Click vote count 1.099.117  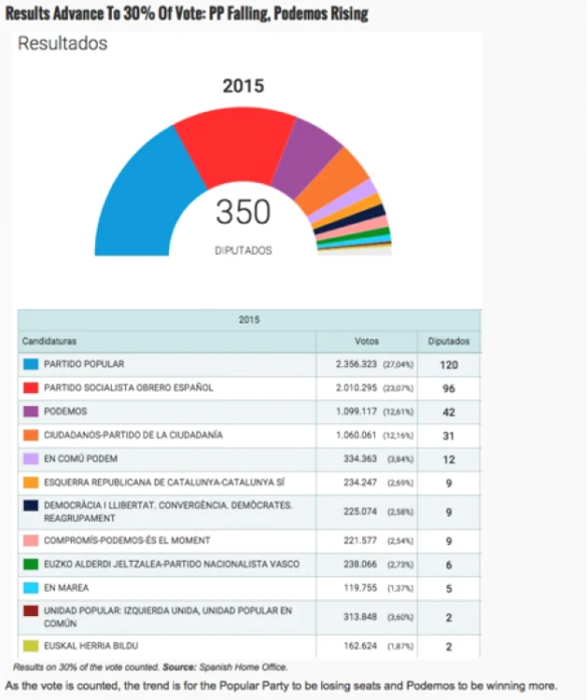click(x=357, y=412)
